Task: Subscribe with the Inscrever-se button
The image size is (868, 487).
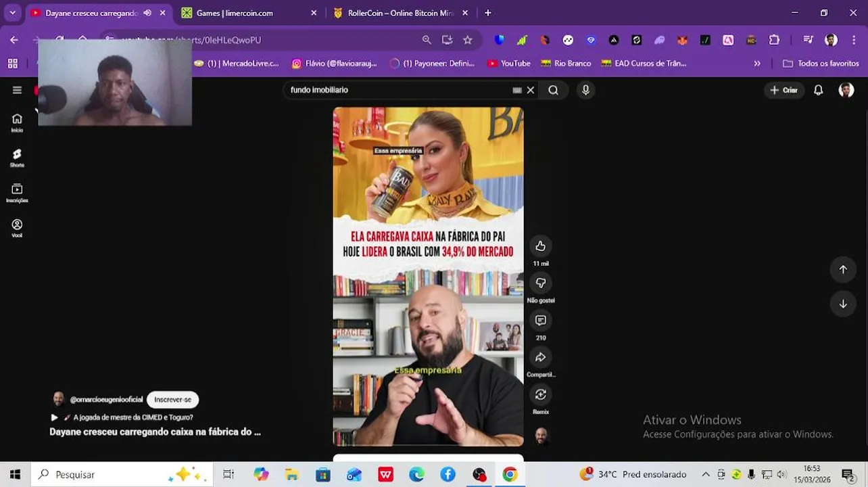Action: pyautogui.click(x=172, y=400)
